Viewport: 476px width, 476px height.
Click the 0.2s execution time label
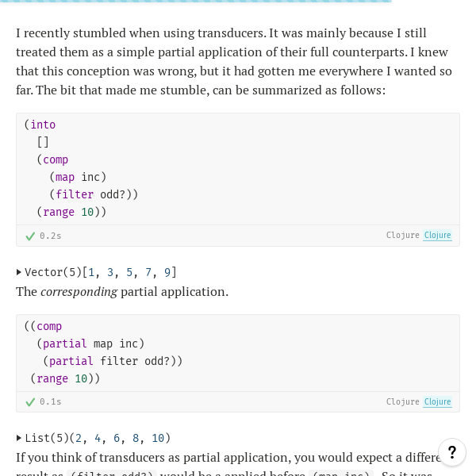51,236
